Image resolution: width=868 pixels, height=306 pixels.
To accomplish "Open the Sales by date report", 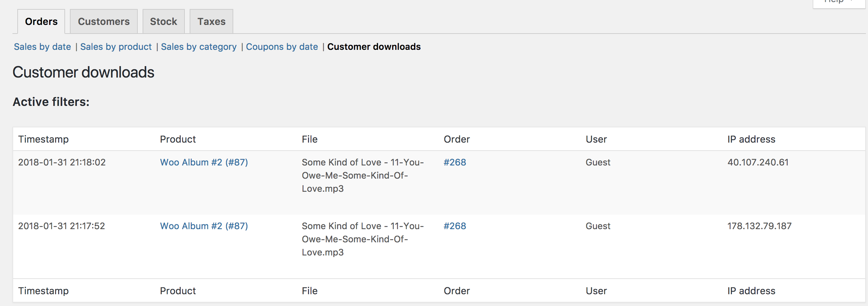I will [x=43, y=46].
